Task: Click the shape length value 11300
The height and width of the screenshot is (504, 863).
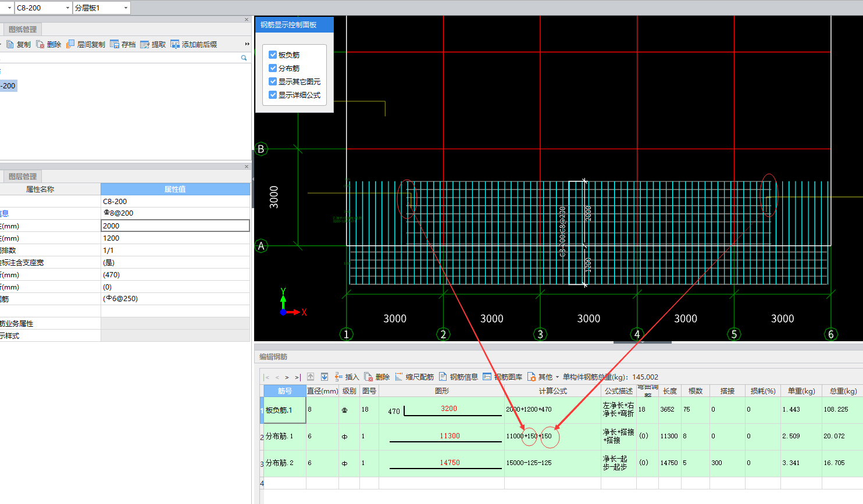Action: point(450,435)
